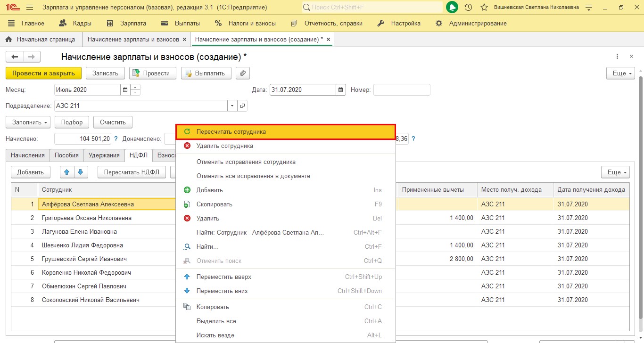The height and width of the screenshot is (343, 644).
Task: Click the Очистить button
Action: pos(113,122)
